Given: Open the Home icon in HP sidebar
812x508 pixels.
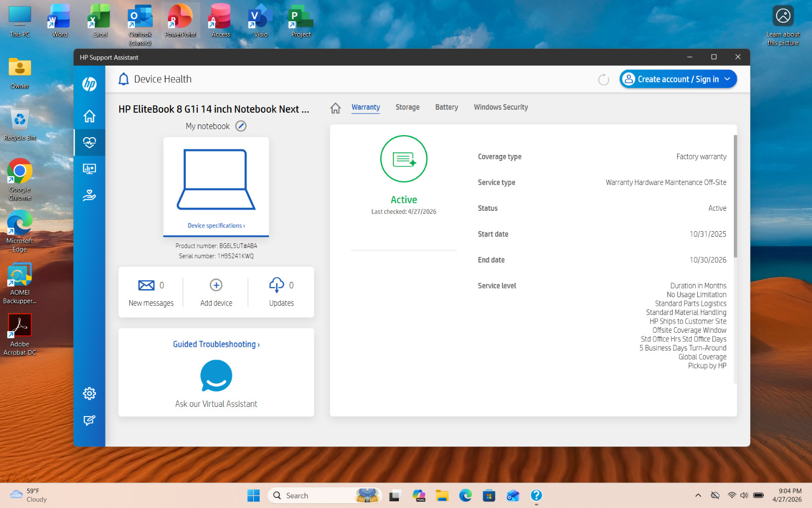Looking at the screenshot, I should 89,116.
